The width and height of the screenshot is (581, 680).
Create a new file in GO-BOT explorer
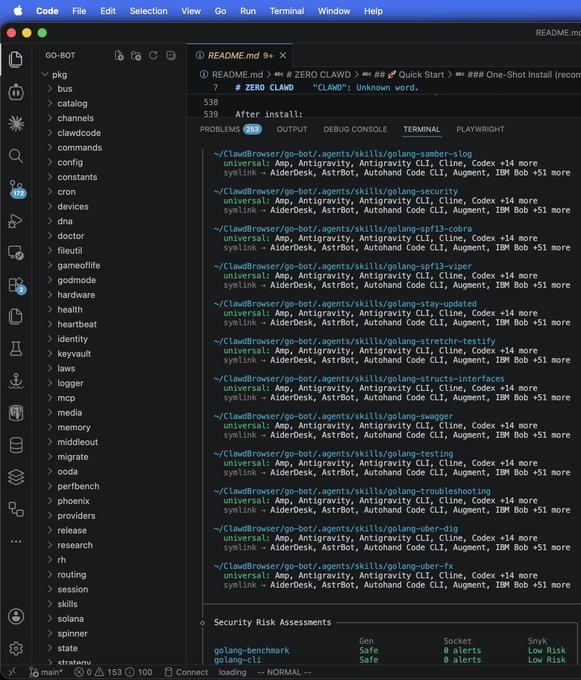119,56
